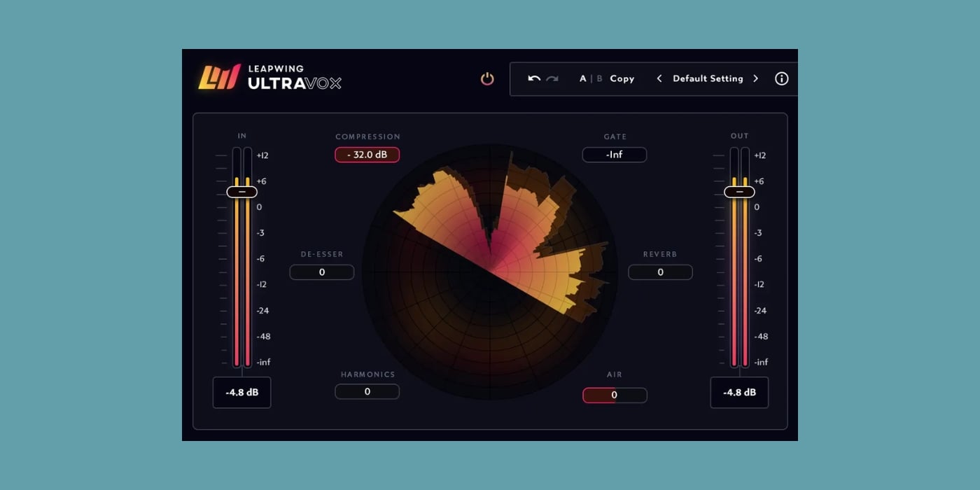
Task: Click the GATE label
Action: (615, 136)
